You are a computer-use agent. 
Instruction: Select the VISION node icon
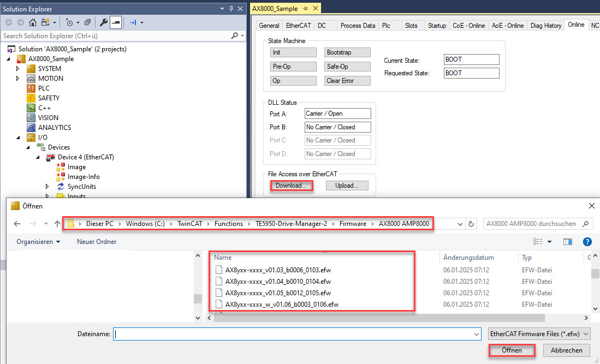click(31, 118)
